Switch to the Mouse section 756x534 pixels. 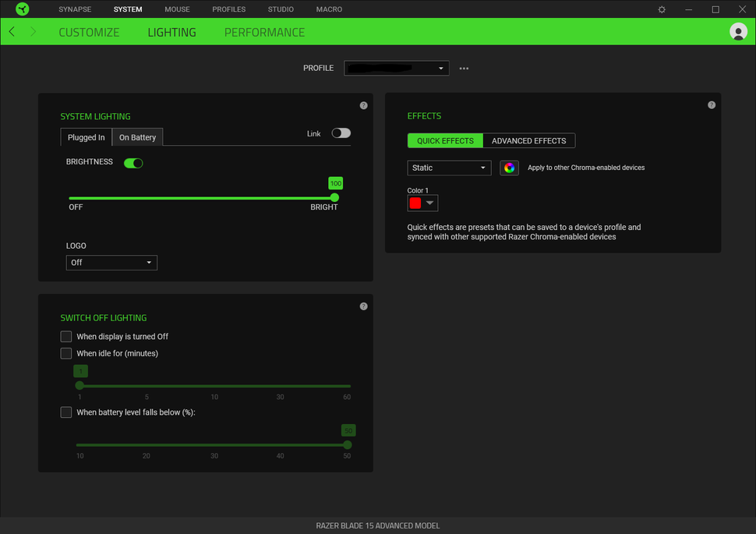tap(177, 9)
